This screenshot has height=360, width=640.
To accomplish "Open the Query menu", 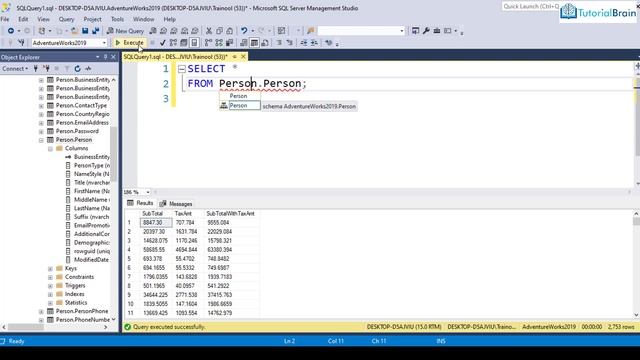I will [x=66, y=19].
